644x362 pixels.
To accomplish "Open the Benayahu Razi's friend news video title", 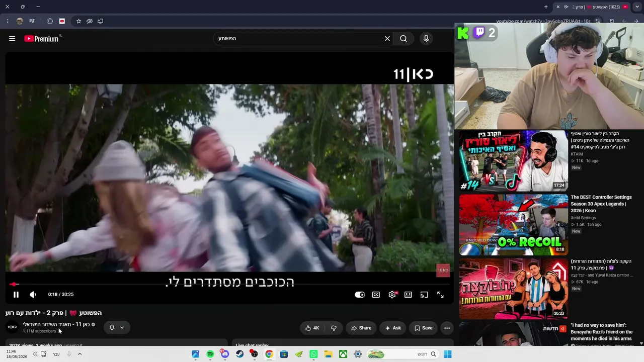I will tap(602, 332).
